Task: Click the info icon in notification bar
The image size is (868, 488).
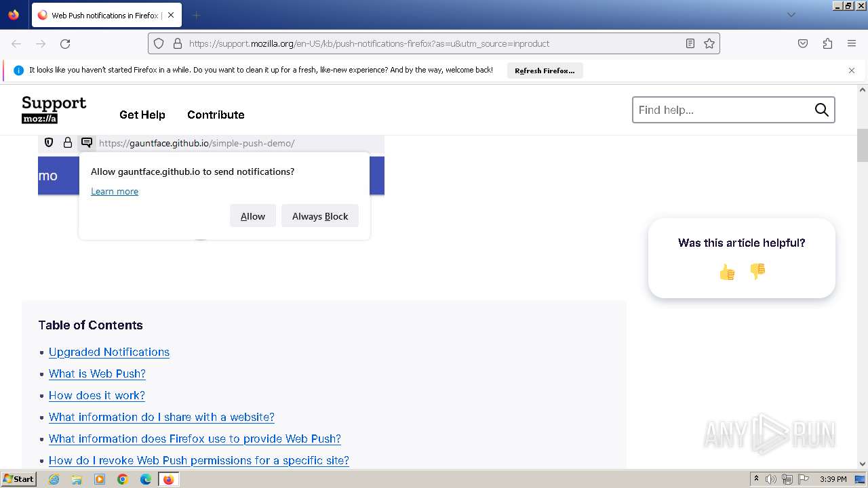Action: 18,70
